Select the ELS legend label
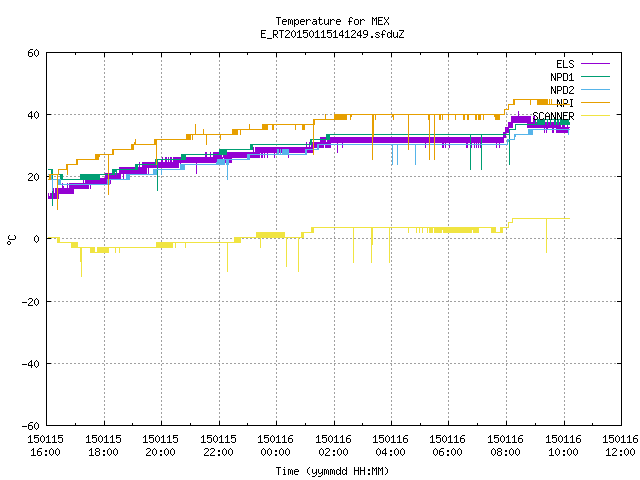 coord(565,64)
